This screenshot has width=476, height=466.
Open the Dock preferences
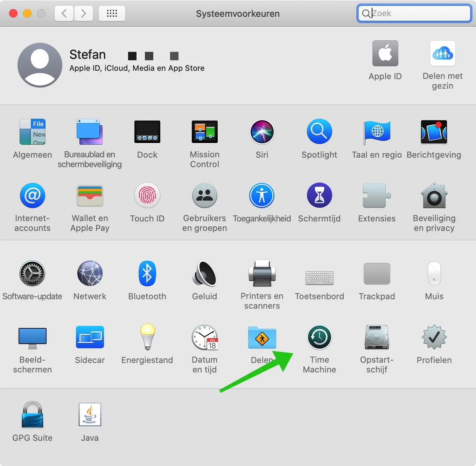coord(147,132)
